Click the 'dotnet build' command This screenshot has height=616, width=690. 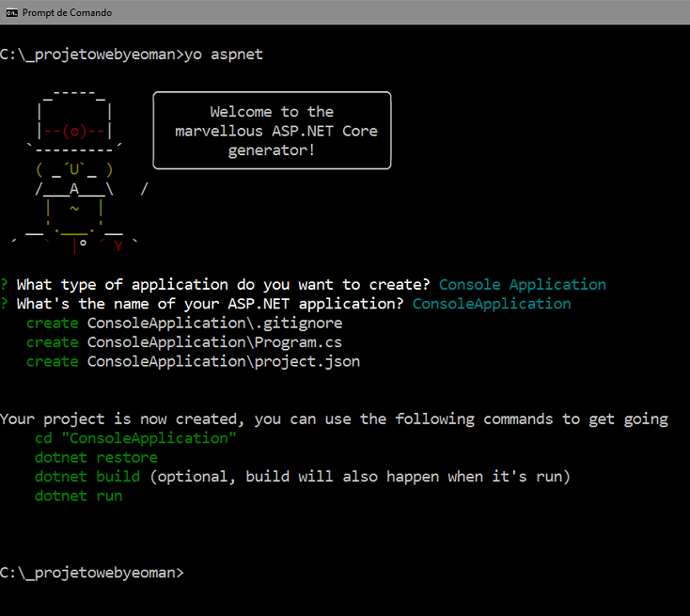87,477
